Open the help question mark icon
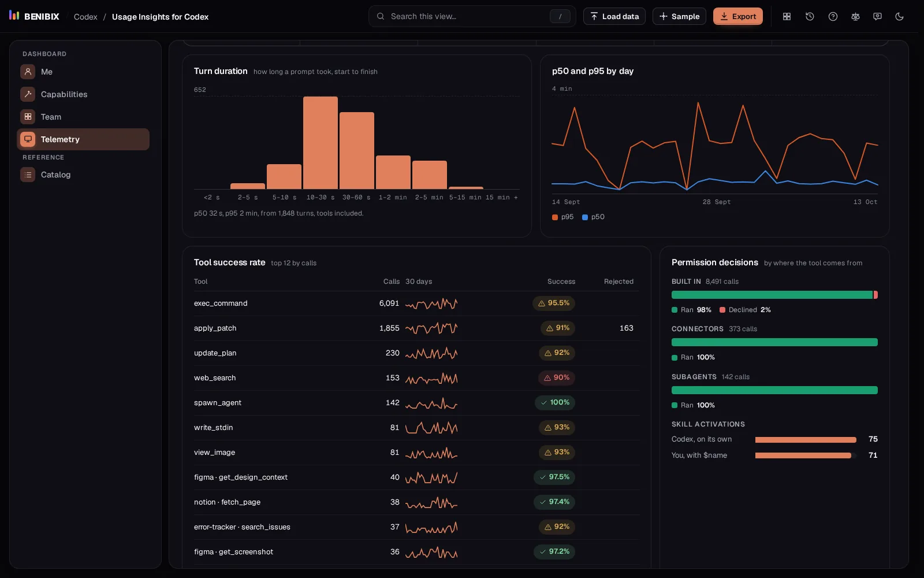Screen dimensions: 924x578 tap(833, 17)
